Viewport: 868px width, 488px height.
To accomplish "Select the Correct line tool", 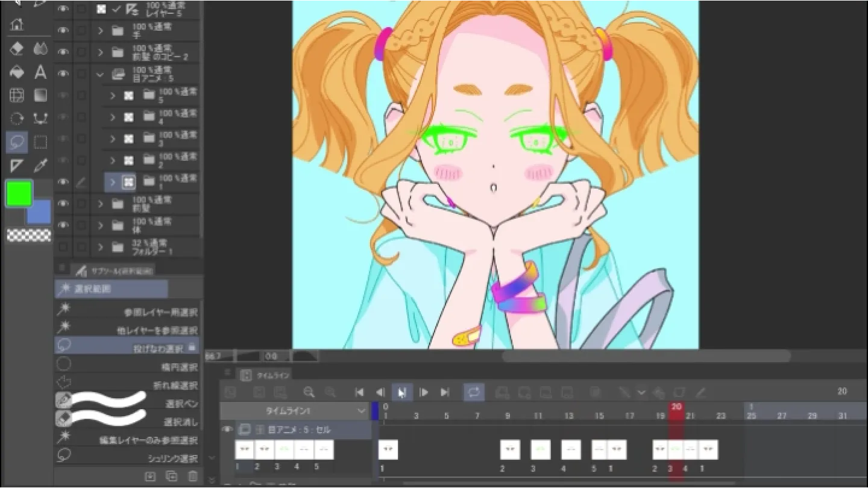I will tap(40, 118).
